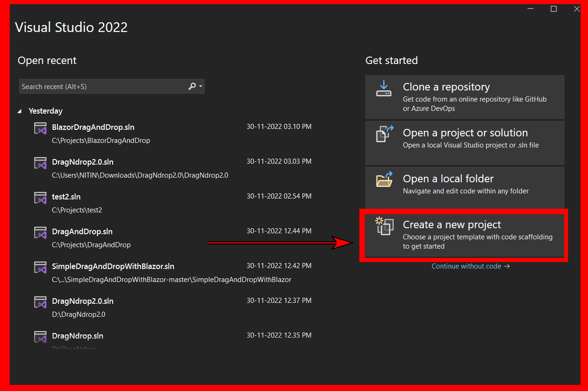588x391 pixels.
Task: Select the Clone a repository download icon
Action: 384,88
